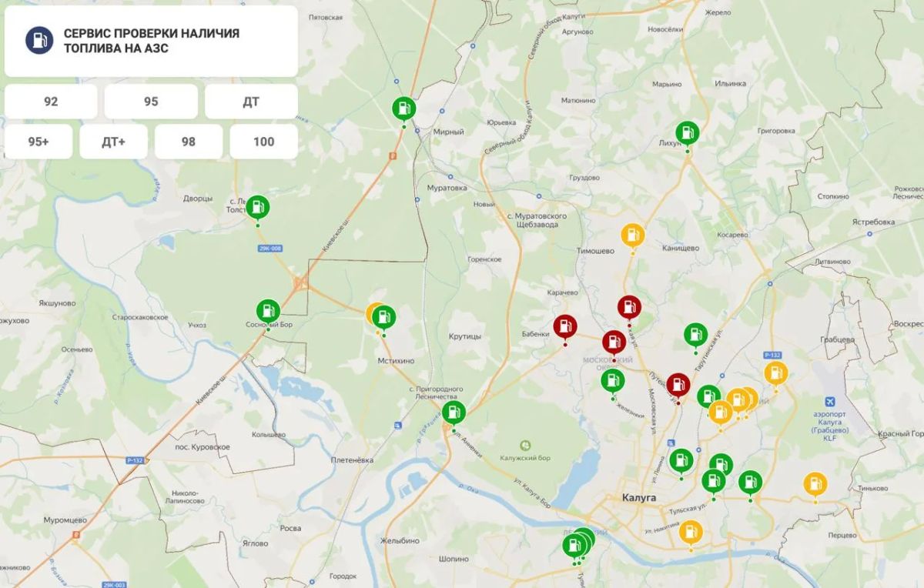Click the Калужский бор park icon

point(526,446)
